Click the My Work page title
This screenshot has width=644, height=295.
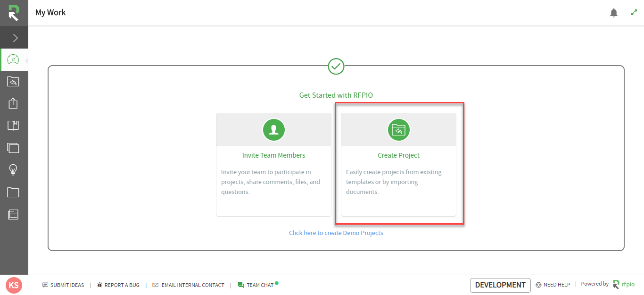[50, 13]
